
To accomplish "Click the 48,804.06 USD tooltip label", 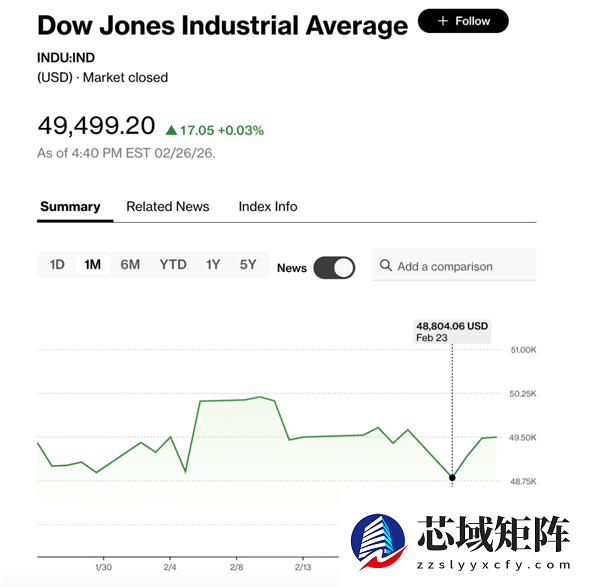I will click(x=452, y=326).
